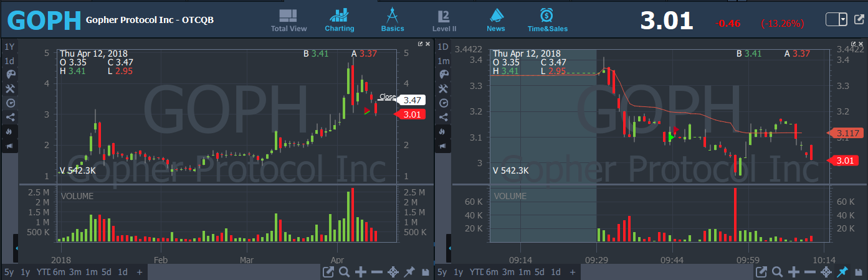Screen dimensions: 868x280
Task: Select the crosshair tool under right chart
Action: coord(826,272)
